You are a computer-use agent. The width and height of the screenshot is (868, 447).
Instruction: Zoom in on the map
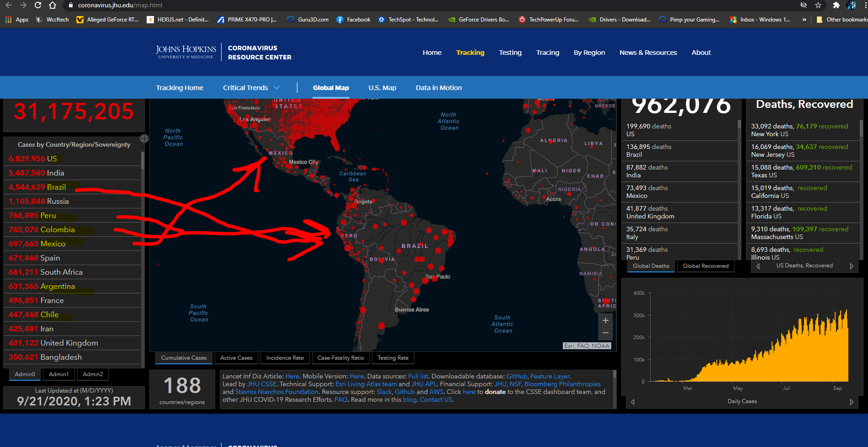[x=605, y=320]
